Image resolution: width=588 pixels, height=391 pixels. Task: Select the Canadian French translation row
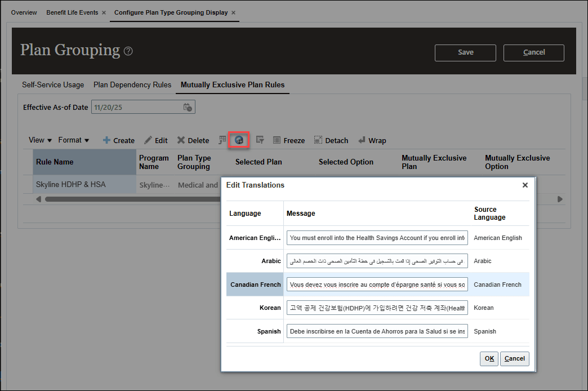[x=255, y=284]
